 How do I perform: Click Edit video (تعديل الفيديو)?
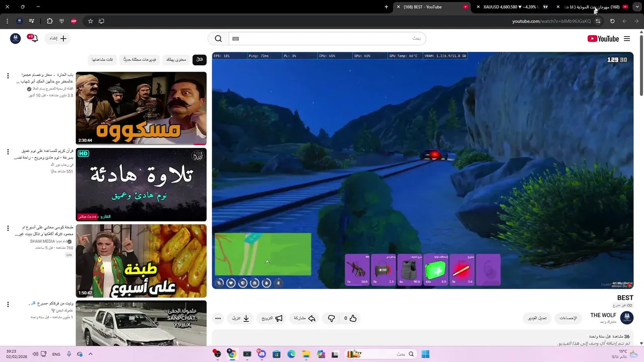[537, 318]
